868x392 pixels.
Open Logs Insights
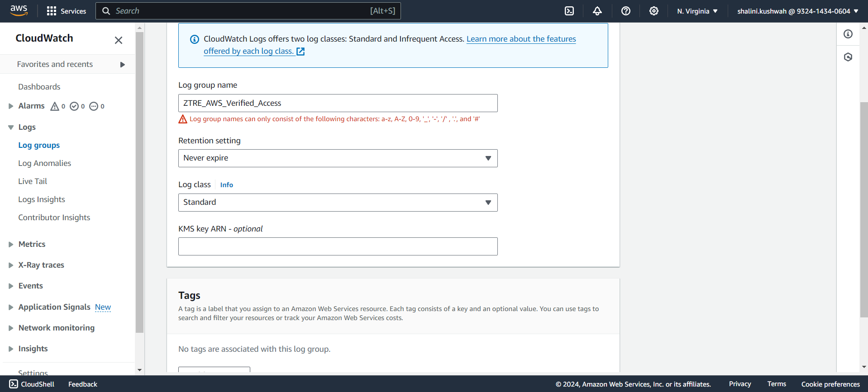click(42, 199)
